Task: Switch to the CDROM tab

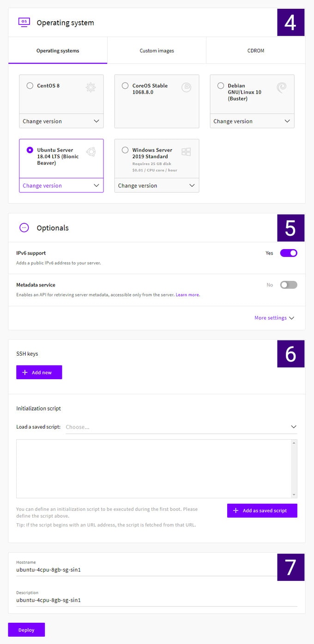Action: 256,50
